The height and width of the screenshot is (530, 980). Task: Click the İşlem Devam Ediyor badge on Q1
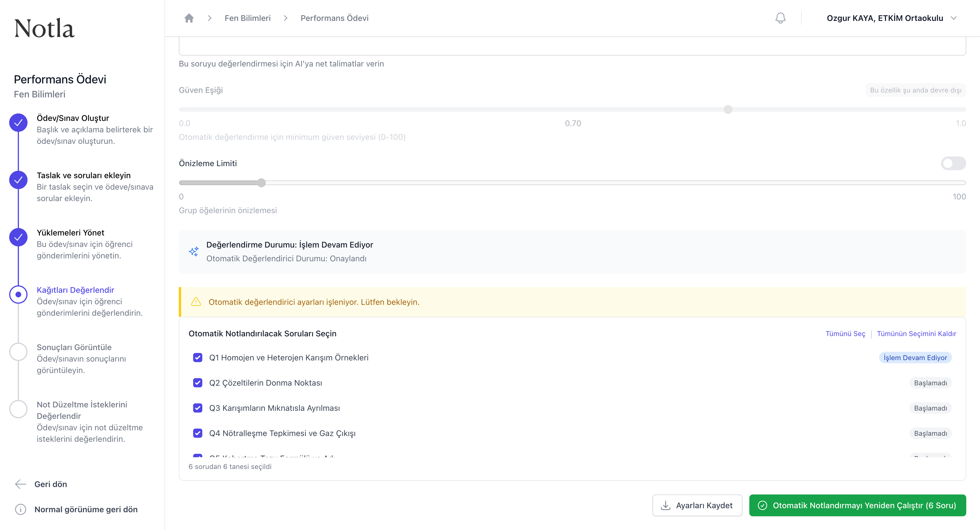click(x=915, y=358)
